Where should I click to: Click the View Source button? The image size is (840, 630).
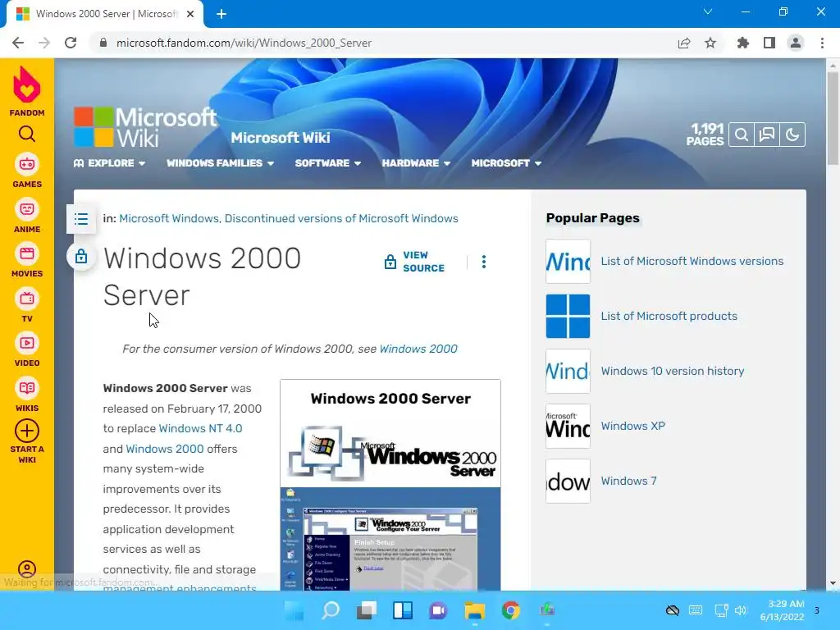pos(414,262)
